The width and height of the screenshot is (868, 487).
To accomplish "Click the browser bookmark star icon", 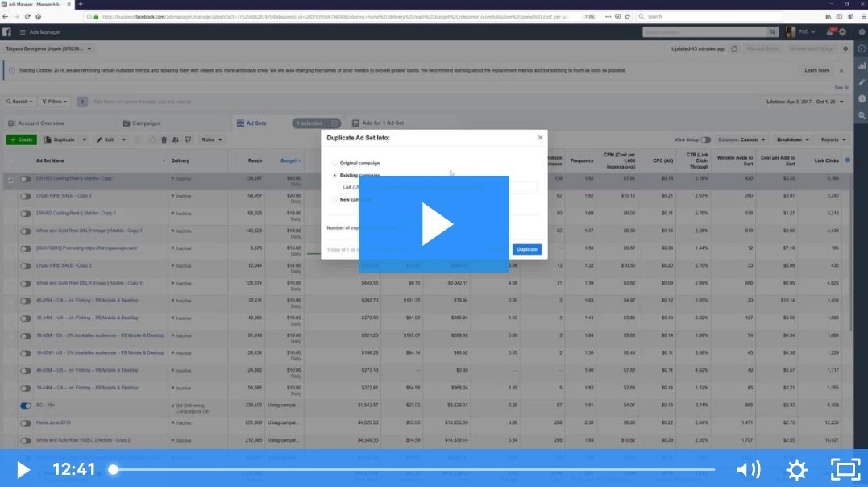I will 627,17.
